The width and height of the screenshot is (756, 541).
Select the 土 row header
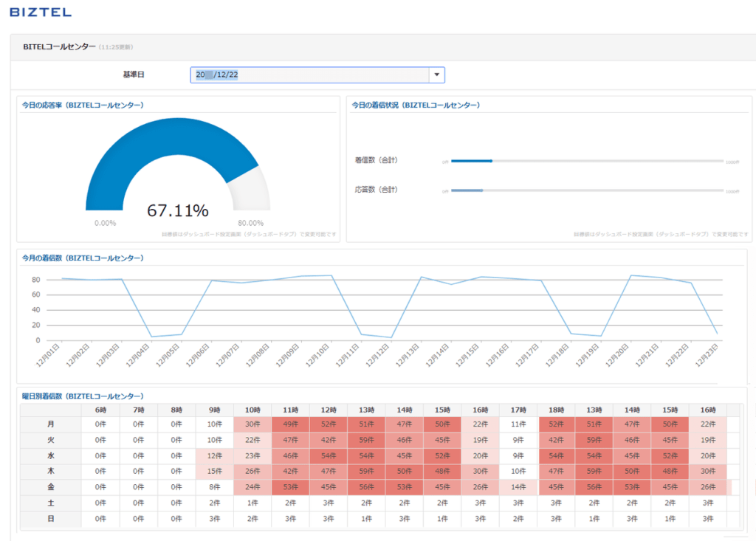pyautogui.click(x=51, y=503)
